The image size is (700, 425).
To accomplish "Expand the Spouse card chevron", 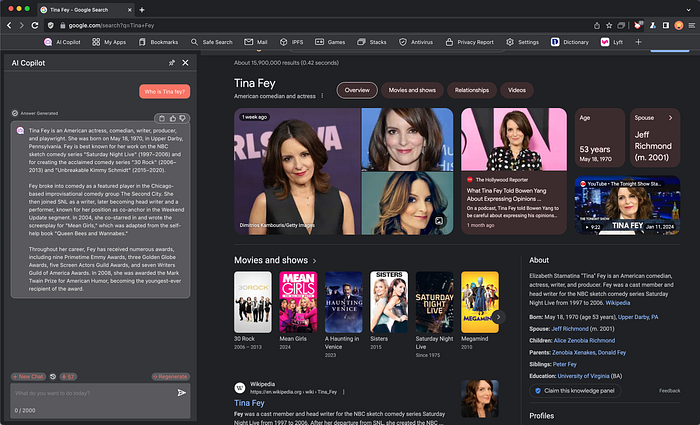I will [x=670, y=118].
